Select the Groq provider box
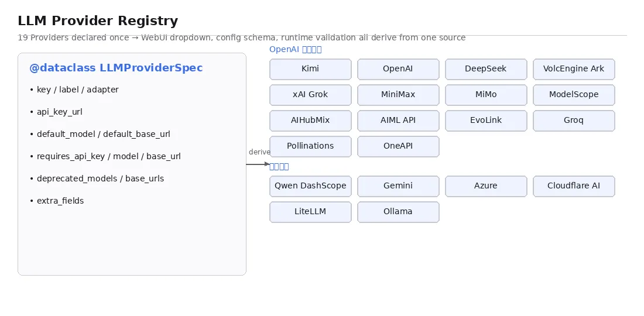Screen dimensions: 644x316 (574, 121)
